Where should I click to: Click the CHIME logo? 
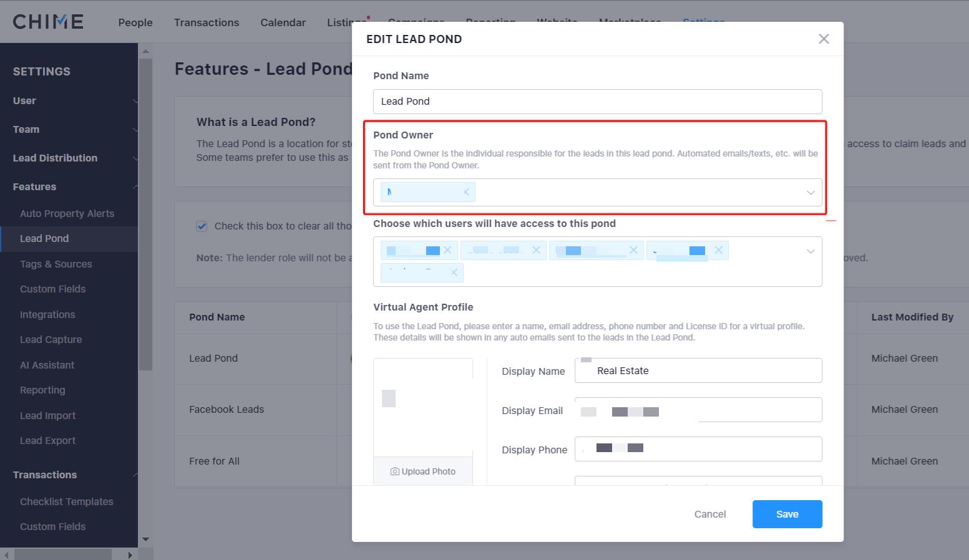click(x=48, y=22)
